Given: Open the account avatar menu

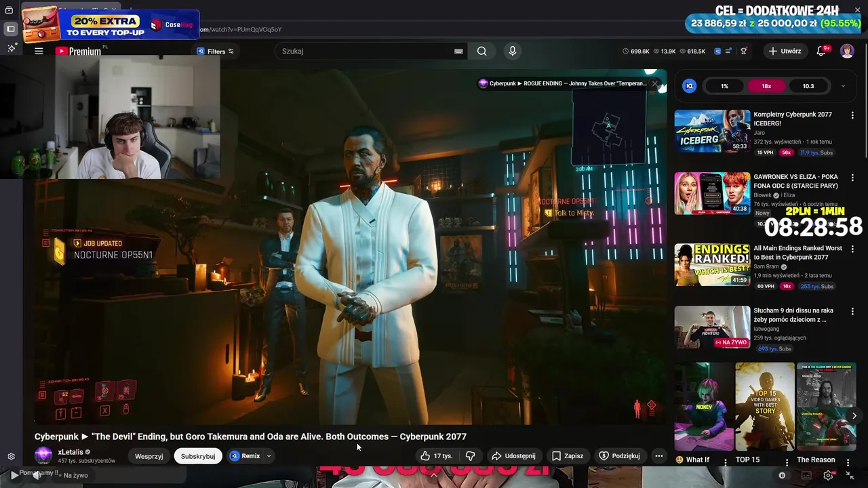Looking at the screenshot, I should (847, 51).
